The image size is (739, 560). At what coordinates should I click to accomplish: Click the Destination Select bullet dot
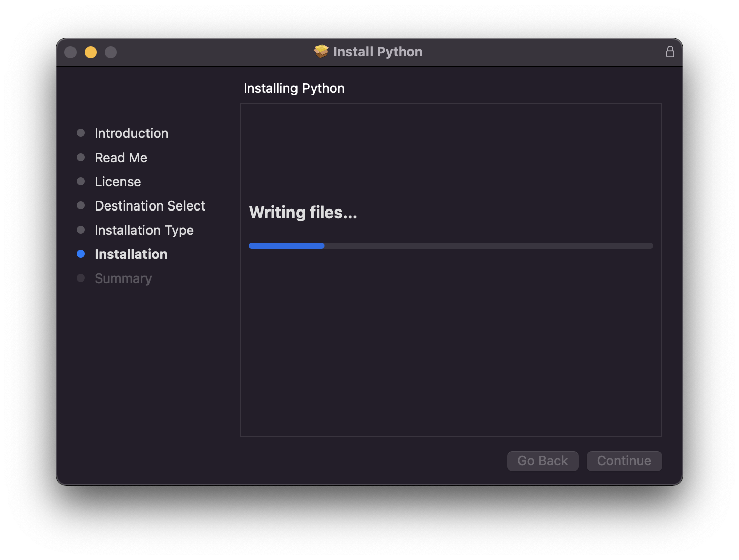point(81,205)
